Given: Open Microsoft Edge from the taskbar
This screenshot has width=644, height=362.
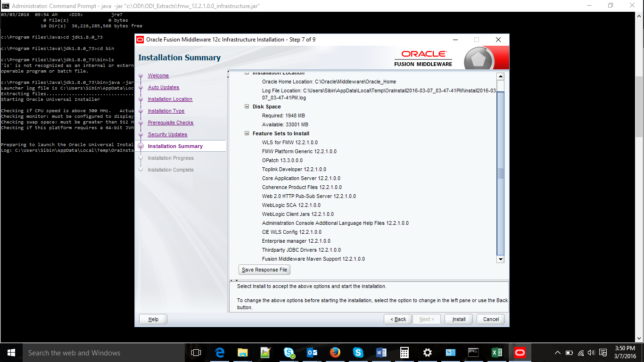Looking at the screenshot, I should pyautogui.click(x=219, y=352).
